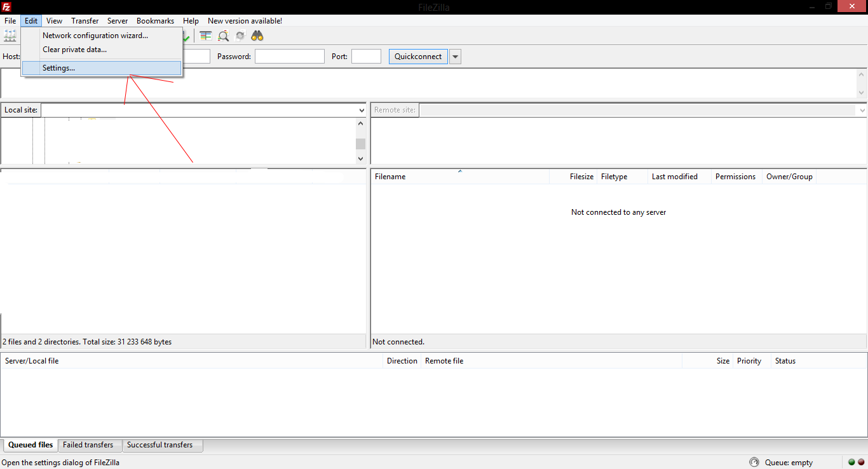
Task: Switch to Queued files tab
Action: coord(31,445)
